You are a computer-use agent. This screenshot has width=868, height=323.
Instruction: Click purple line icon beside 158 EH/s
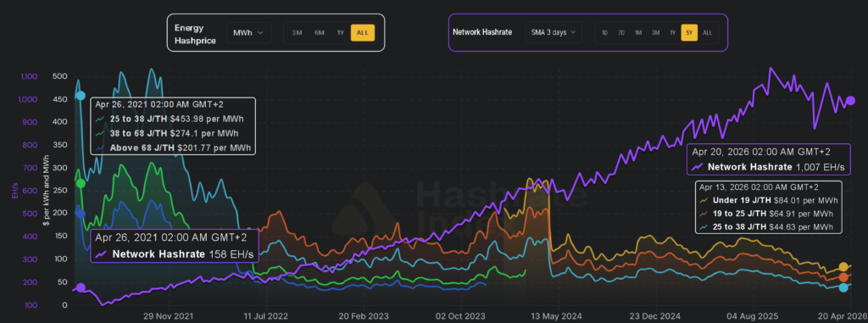102,254
